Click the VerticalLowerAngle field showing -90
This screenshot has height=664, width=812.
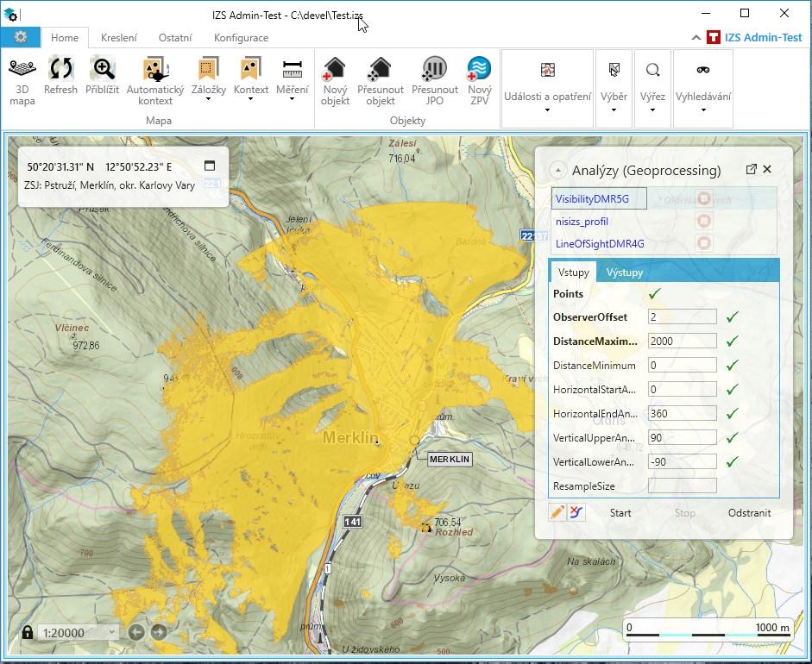click(x=682, y=461)
